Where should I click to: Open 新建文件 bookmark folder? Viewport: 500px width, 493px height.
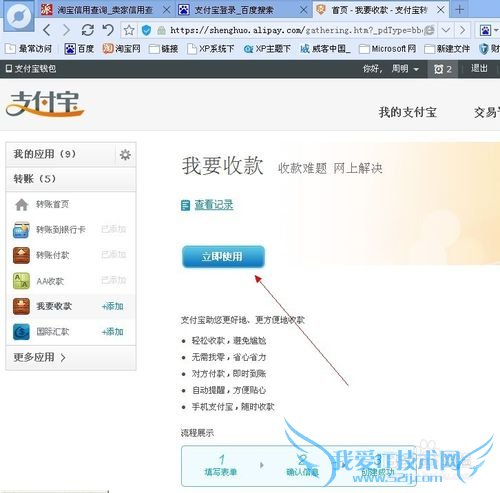(x=447, y=49)
